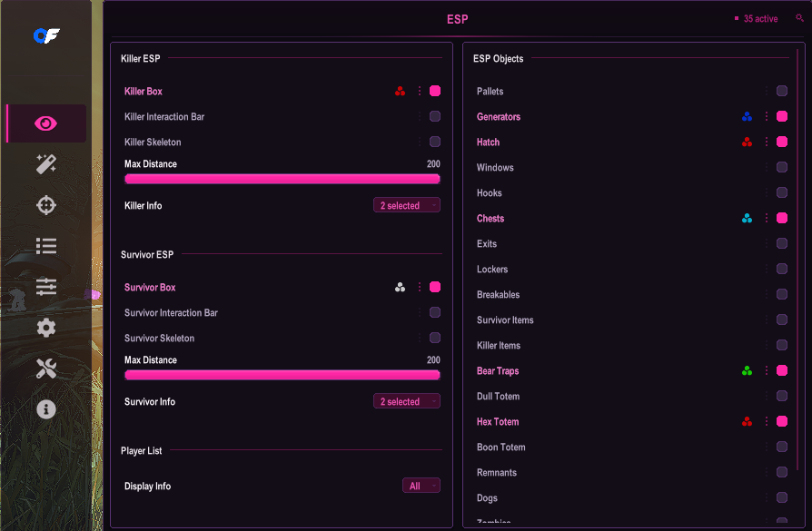Enable Killer Skeleton toggle
812x531 pixels.
click(435, 142)
